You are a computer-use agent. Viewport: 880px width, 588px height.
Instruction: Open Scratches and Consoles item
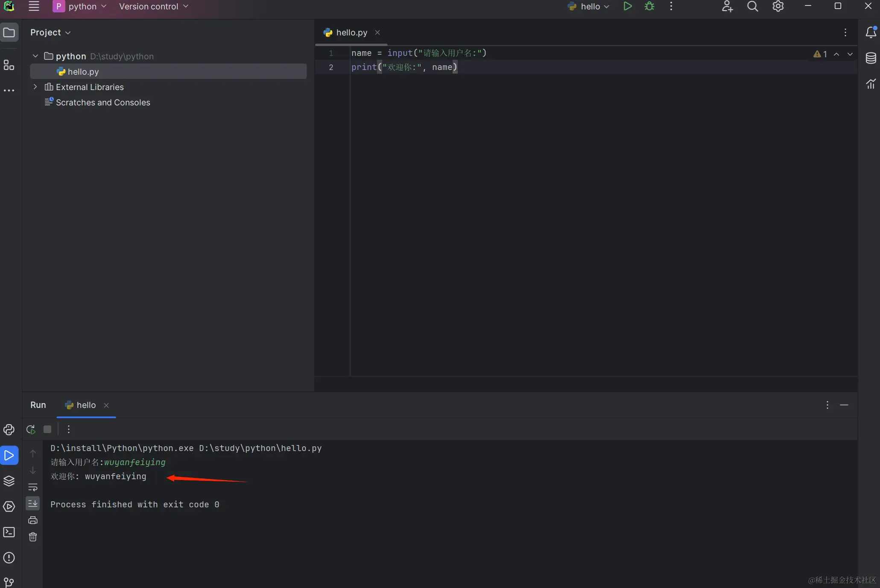pos(102,102)
